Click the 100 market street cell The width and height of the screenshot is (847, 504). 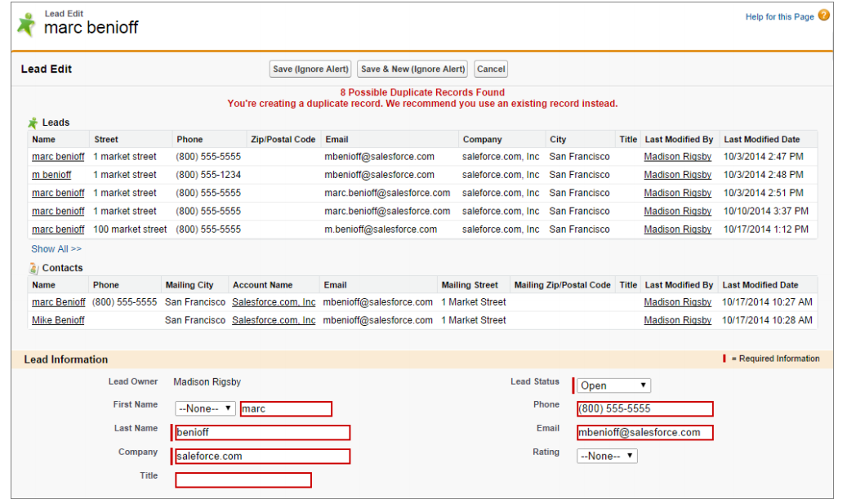130,230
